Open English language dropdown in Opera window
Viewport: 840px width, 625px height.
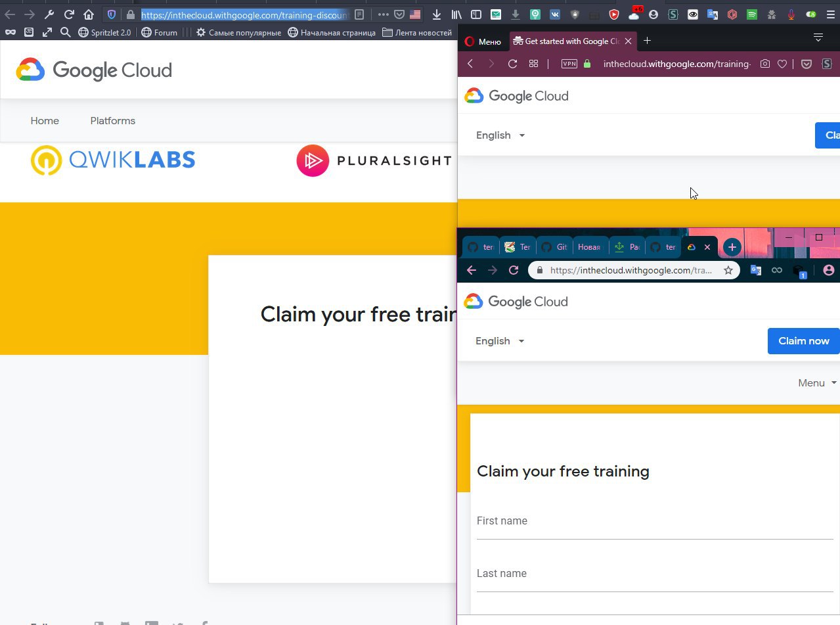tap(500, 135)
